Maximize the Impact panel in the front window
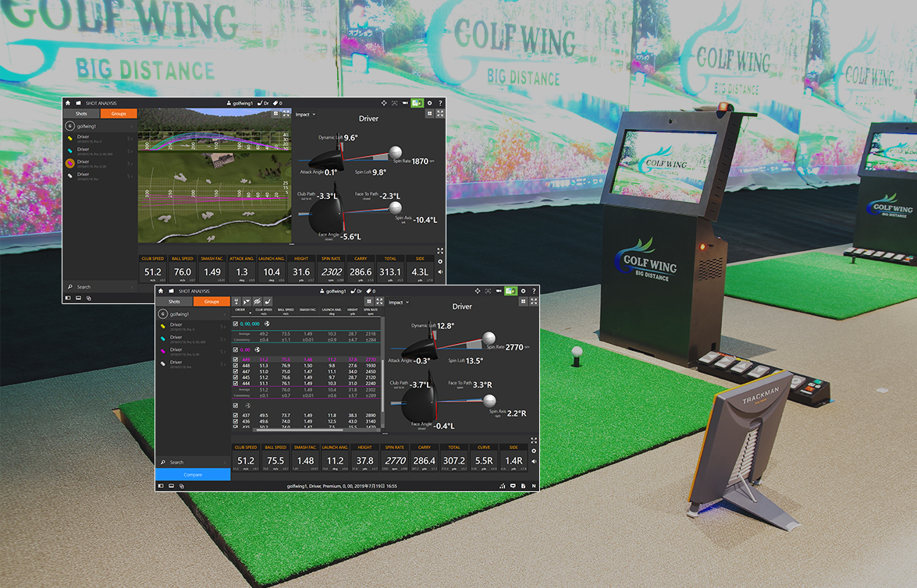This screenshot has width=917, height=588. coord(534,302)
